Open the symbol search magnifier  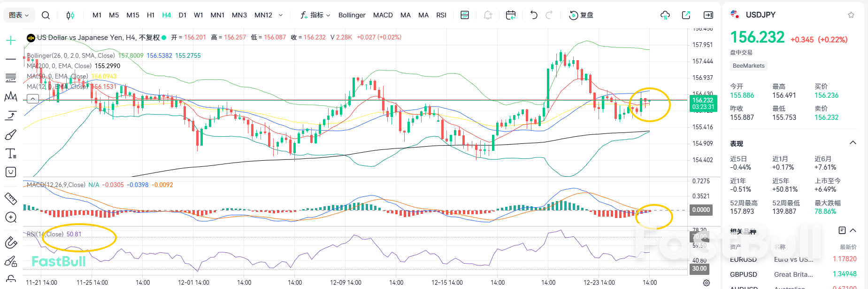pos(46,15)
